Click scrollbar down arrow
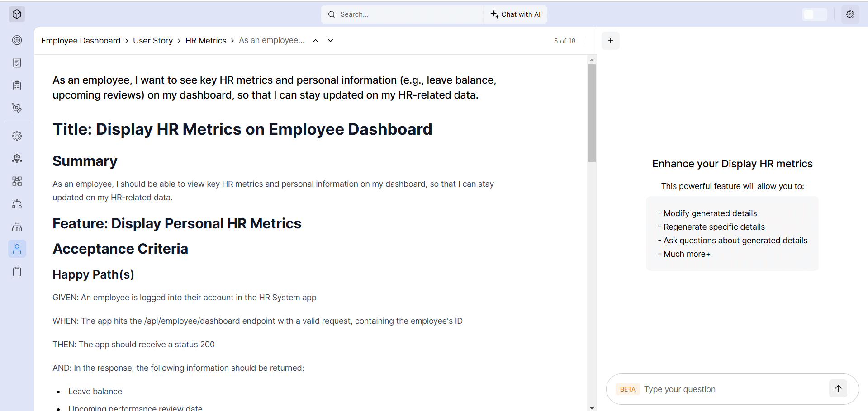 point(592,408)
